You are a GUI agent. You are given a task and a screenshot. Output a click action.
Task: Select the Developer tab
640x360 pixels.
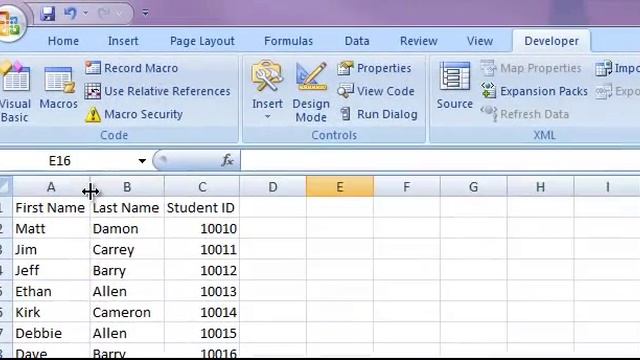[x=551, y=41]
